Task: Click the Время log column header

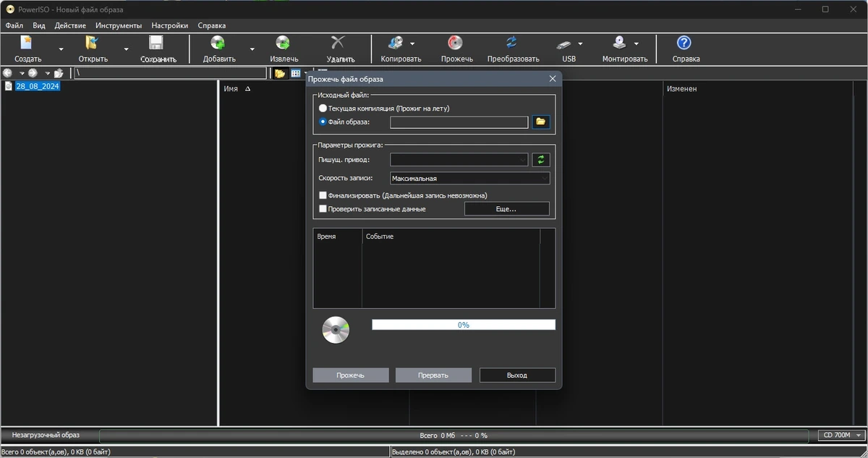Action: tap(327, 237)
